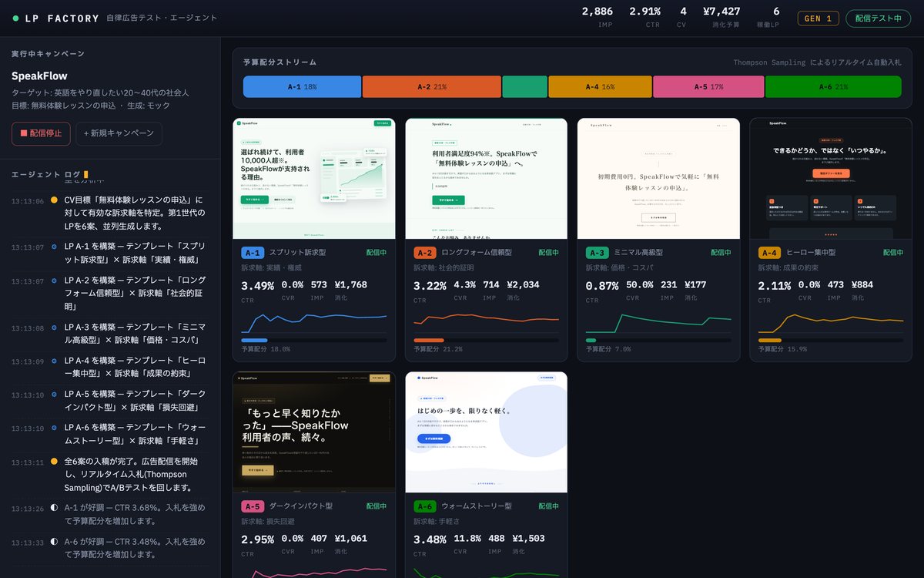924x578 pixels.
Task: Click the blue build icon for LP A-3 log entry
Action: tap(54, 328)
